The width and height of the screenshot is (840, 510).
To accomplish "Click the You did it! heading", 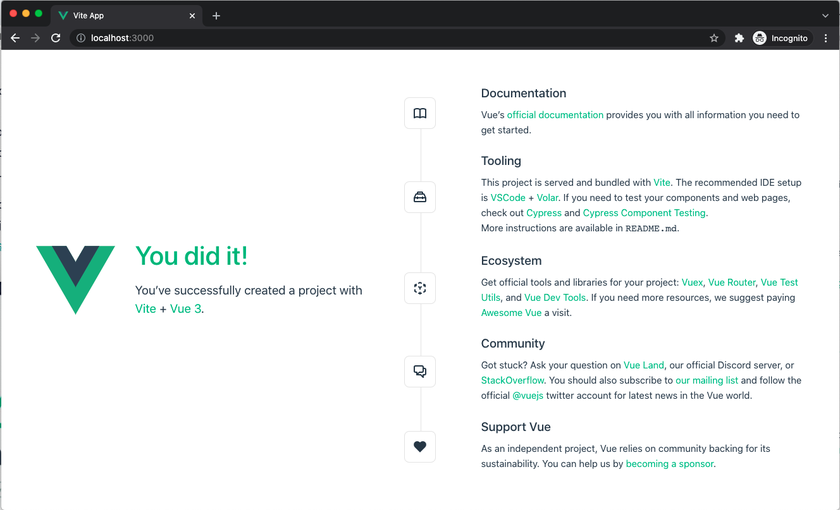I will [191, 256].
